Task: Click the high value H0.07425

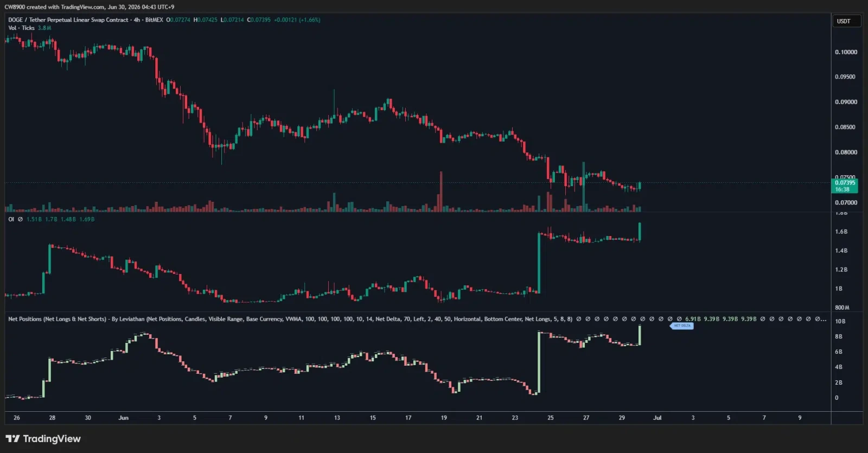Action: click(x=206, y=20)
